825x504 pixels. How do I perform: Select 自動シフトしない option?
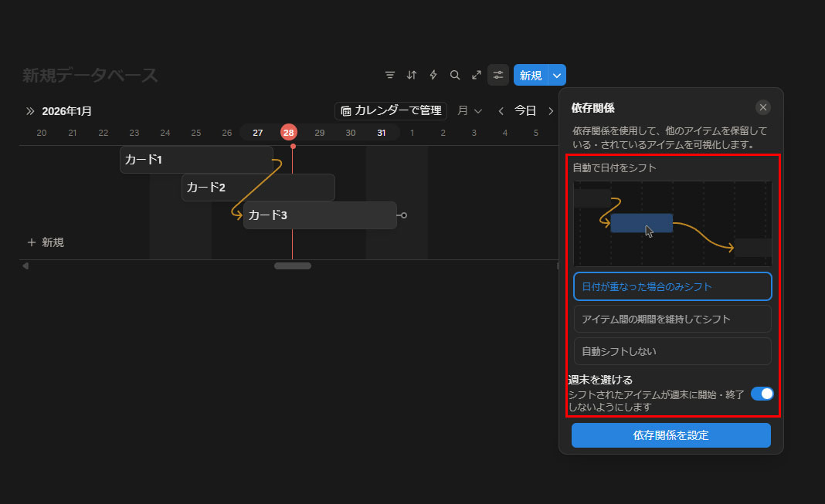[672, 351]
